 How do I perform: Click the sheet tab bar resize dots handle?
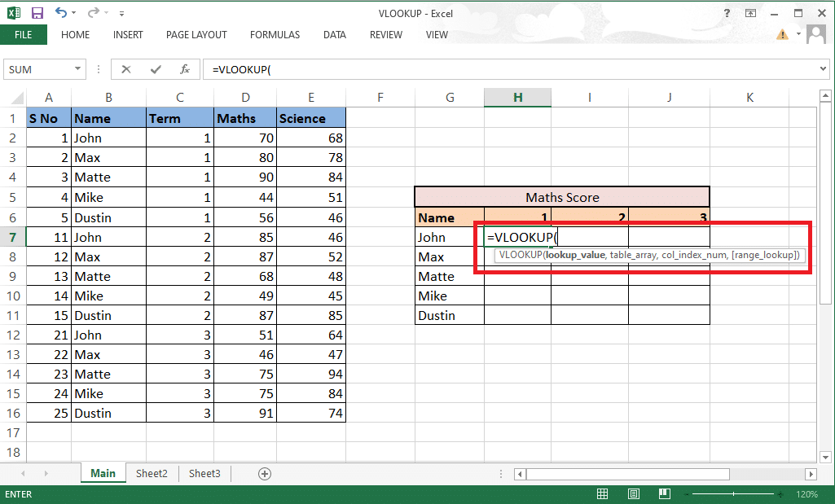[x=500, y=474]
